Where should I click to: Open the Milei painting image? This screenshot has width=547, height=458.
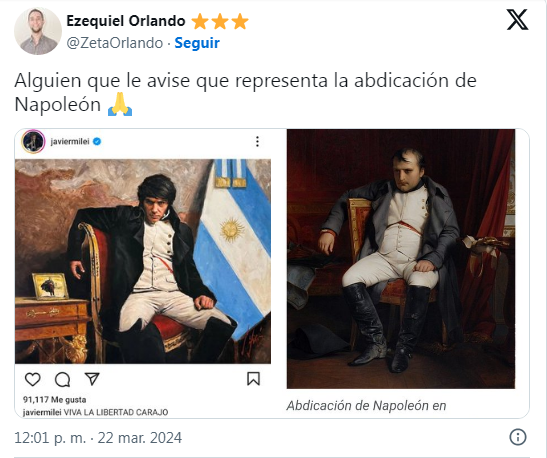click(143, 261)
